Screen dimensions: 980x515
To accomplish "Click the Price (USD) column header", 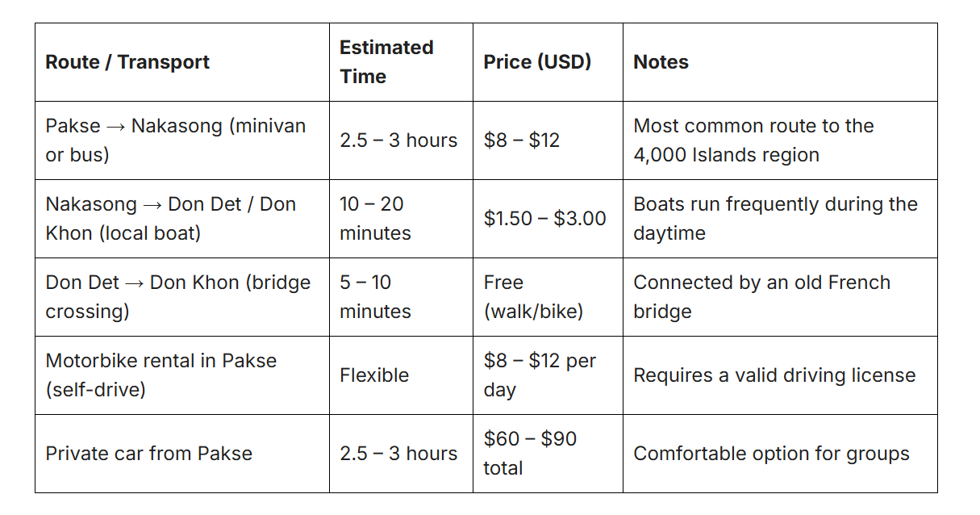I will 548,62.
